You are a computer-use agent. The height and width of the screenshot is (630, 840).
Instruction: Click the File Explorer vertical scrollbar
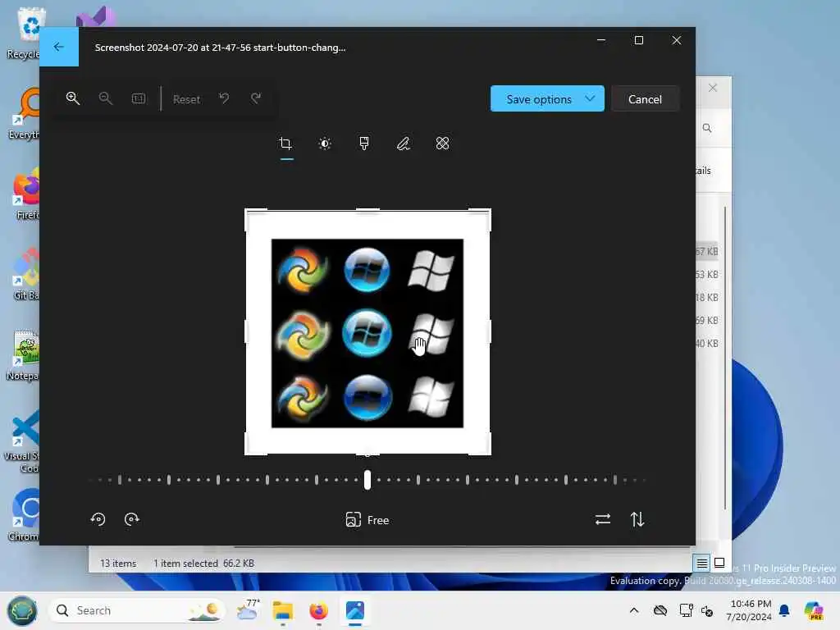tap(725, 358)
